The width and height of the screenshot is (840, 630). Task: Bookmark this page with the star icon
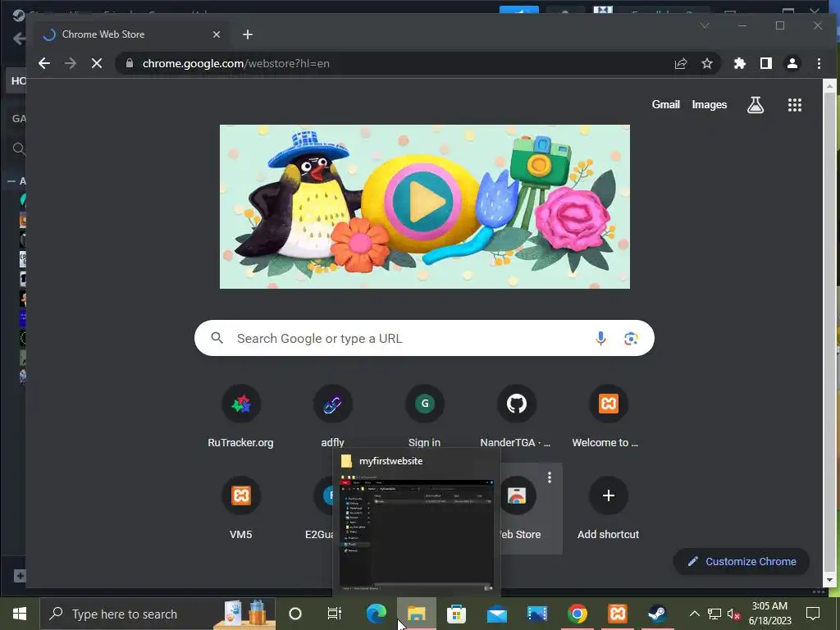(707, 63)
